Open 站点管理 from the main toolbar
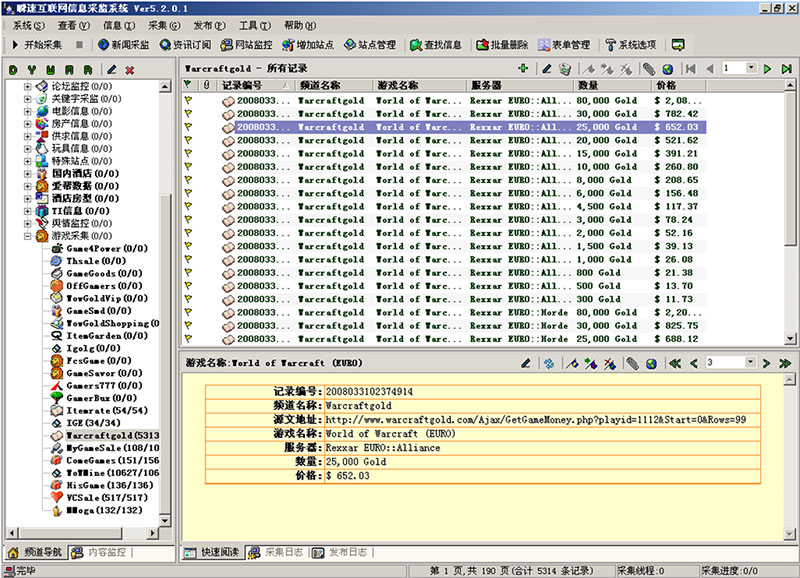 click(370, 45)
